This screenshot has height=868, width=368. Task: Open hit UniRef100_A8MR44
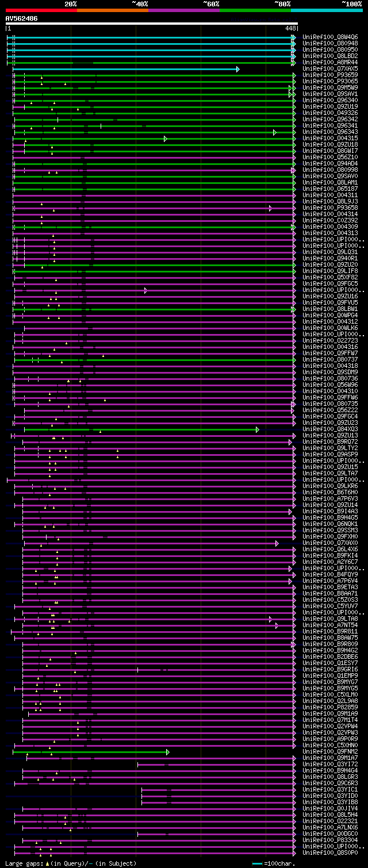click(330, 62)
